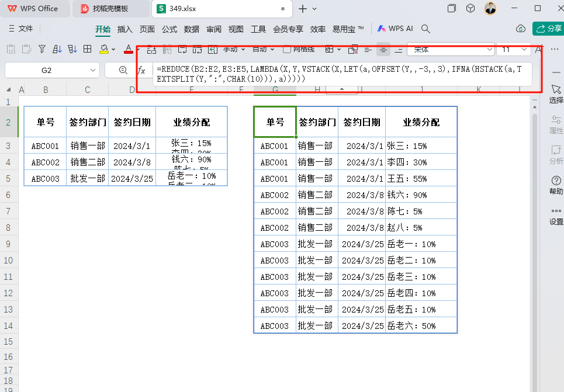Open more toolbar options ellipsis
Viewport: 564px width, 392px height.
tap(555, 49)
